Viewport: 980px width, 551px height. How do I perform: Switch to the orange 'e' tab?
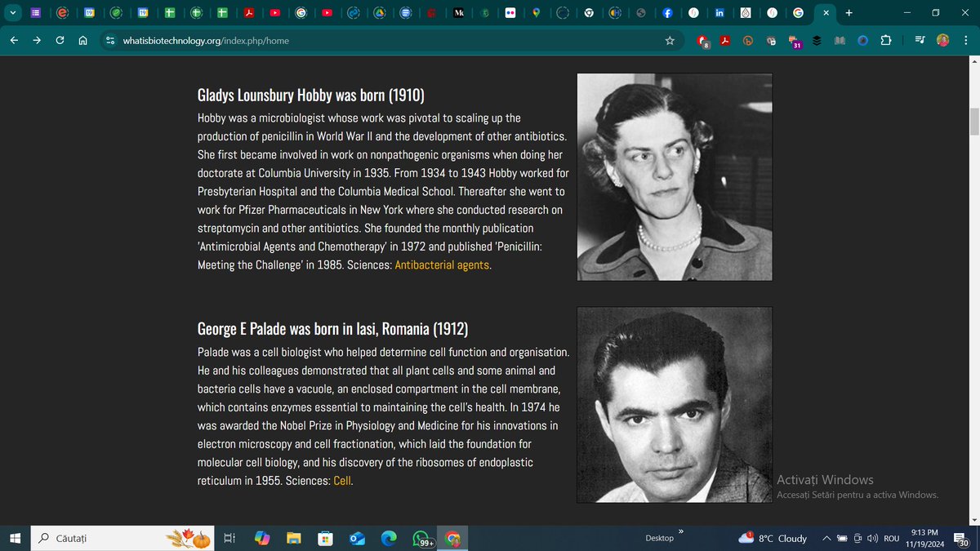(64, 13)
